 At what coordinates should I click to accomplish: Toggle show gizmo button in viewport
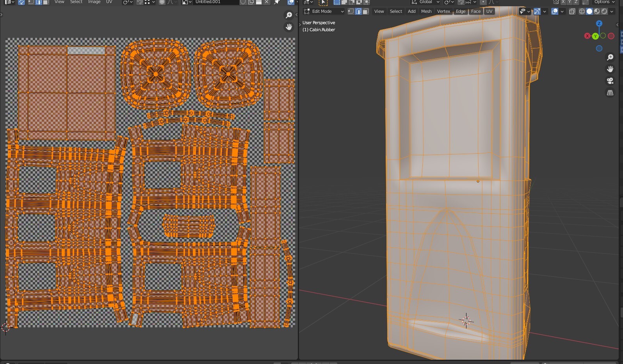click(x=538, y=11)
